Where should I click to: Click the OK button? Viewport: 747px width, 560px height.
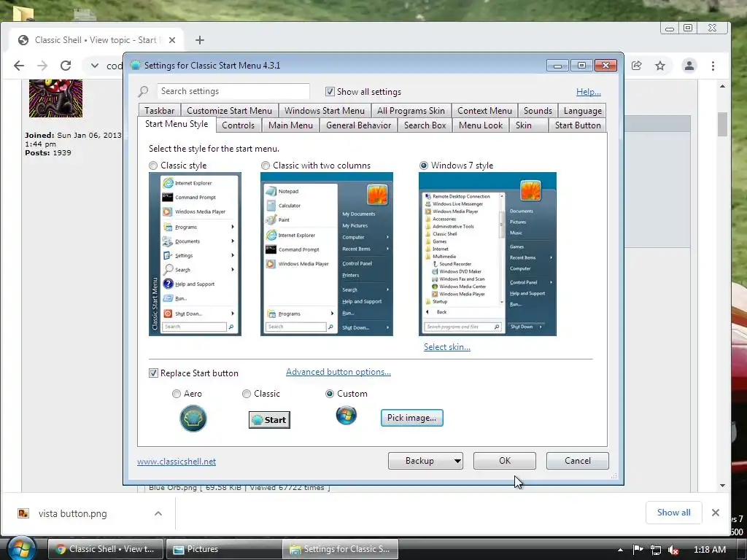(505, 461)
